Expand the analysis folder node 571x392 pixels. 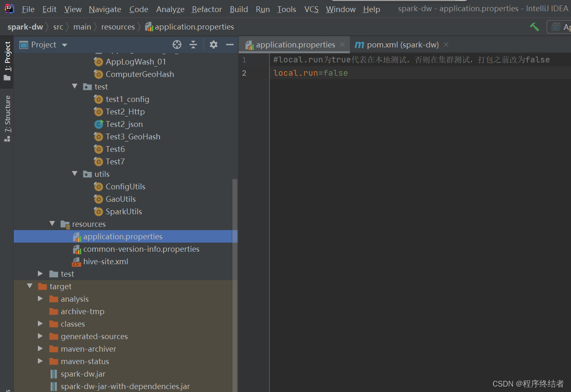point(40,298)
